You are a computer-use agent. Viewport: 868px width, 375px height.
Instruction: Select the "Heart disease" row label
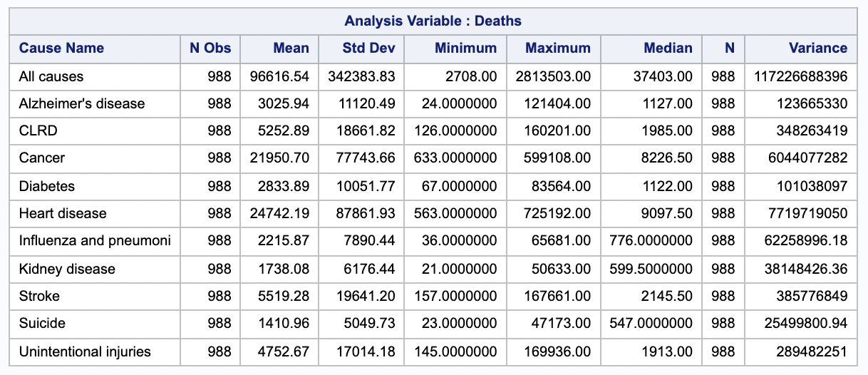coord(63,213)
